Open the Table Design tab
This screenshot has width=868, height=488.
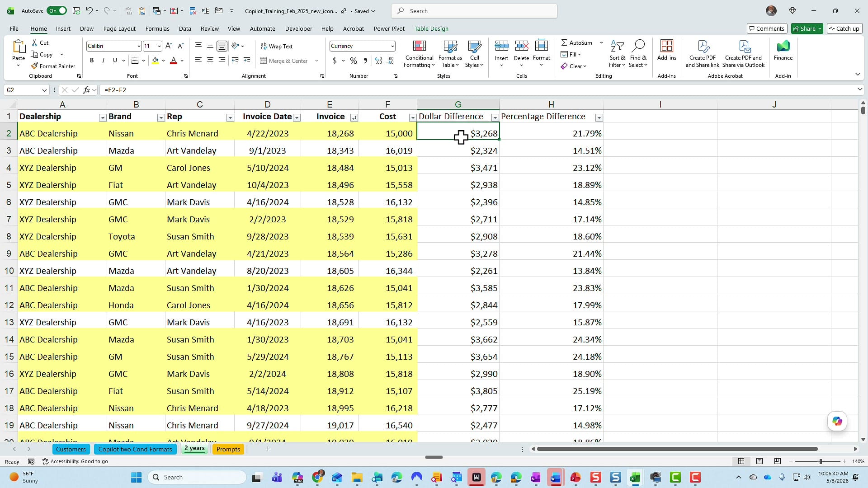pyautogui.click(x=431, y=28)
